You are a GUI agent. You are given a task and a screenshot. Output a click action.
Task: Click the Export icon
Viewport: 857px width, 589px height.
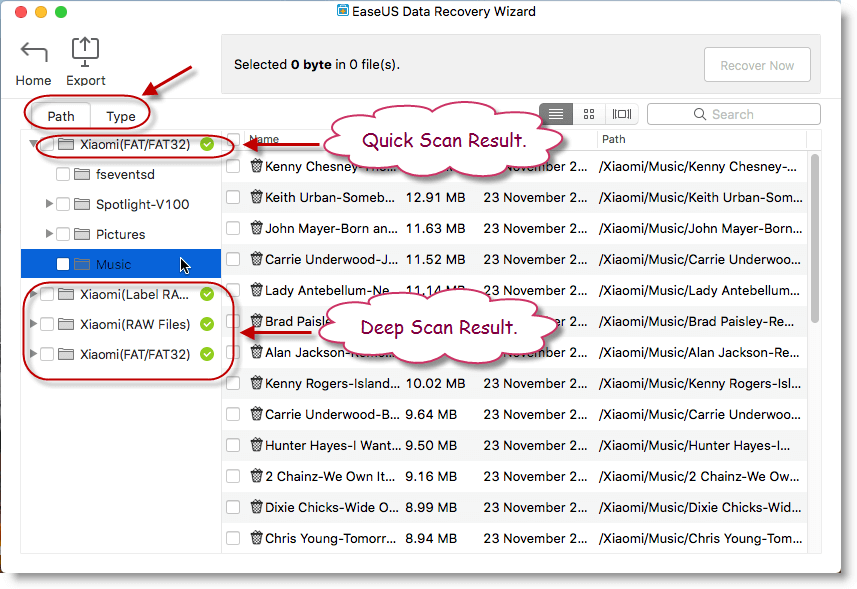pos(85,52)
